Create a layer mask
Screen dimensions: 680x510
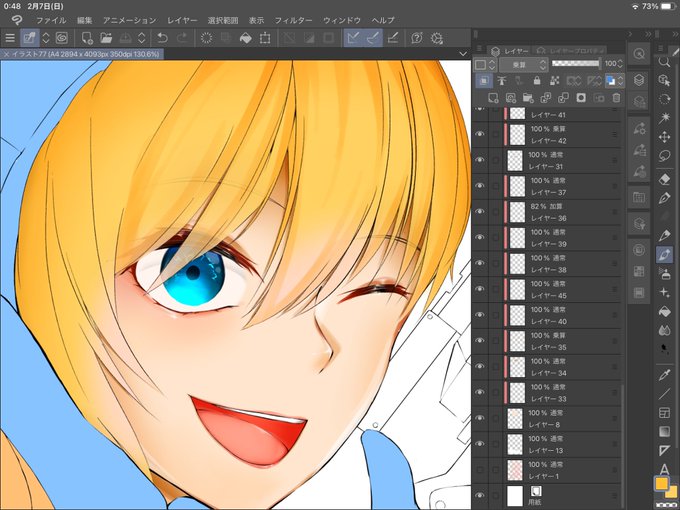pos(581,98)
